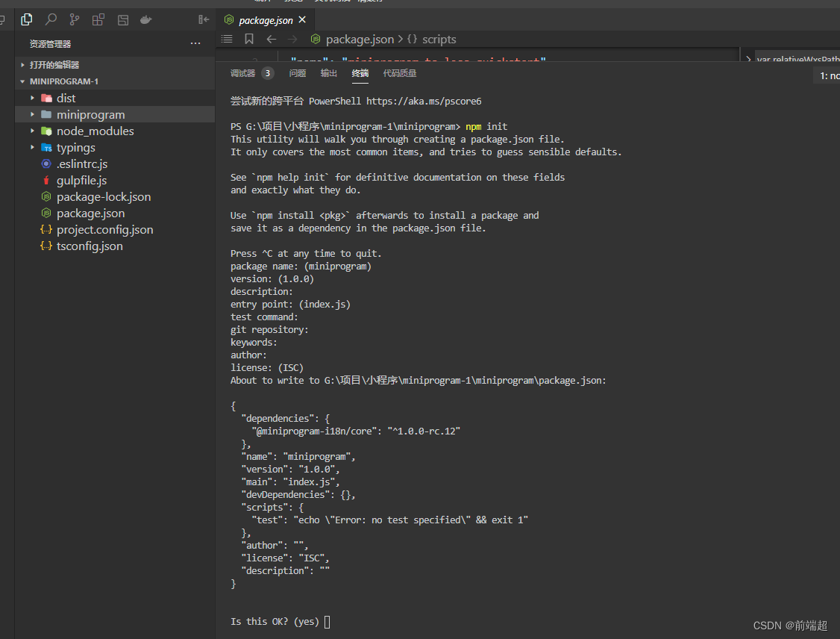The height and width of the screenshot is (639, 840).
Task: Select the miniprogram folder
Action: (115, 115)
